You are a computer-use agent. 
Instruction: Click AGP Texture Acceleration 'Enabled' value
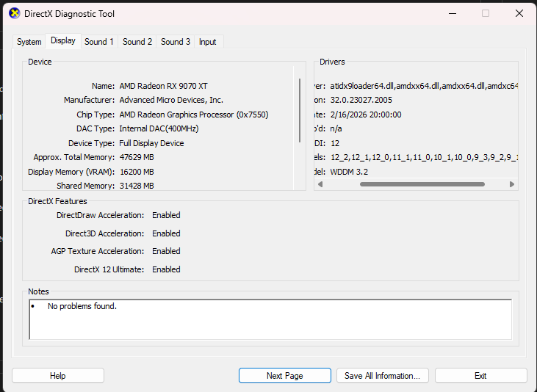(166, 251)
